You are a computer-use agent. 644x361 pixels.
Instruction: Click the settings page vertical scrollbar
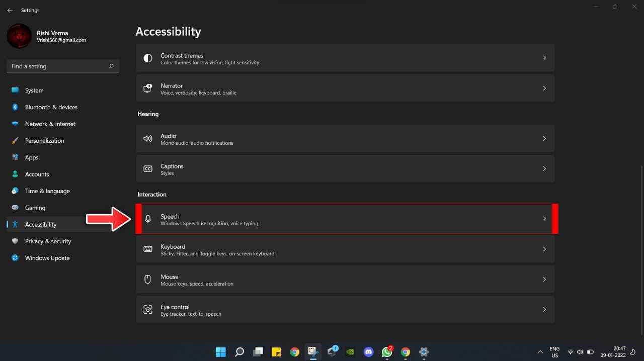pos(641,250)
